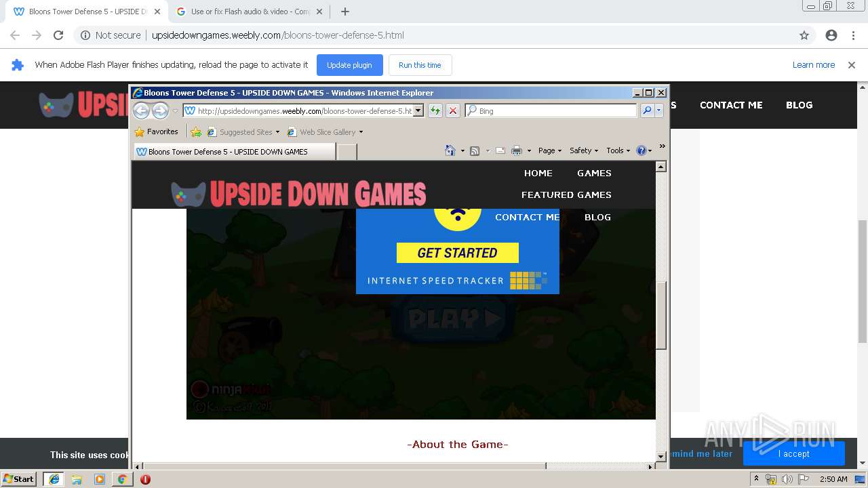The height and width of the screenshot is (488, 868).
Task: Open the Chrome profile avatar icon
Action: tap(831, 35)
